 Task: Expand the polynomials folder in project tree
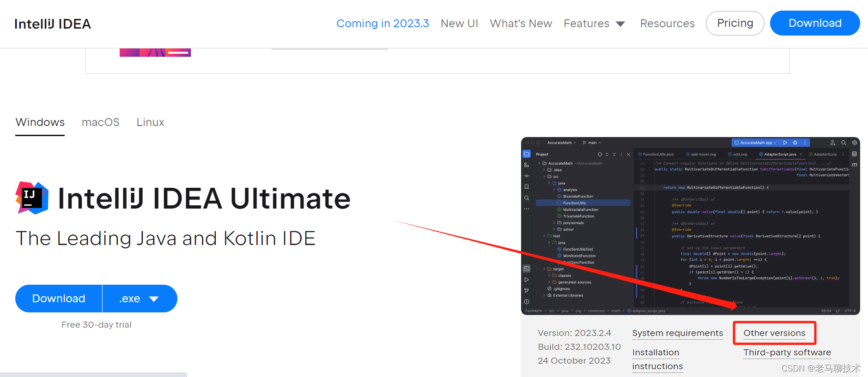click(x=554, y=223)
